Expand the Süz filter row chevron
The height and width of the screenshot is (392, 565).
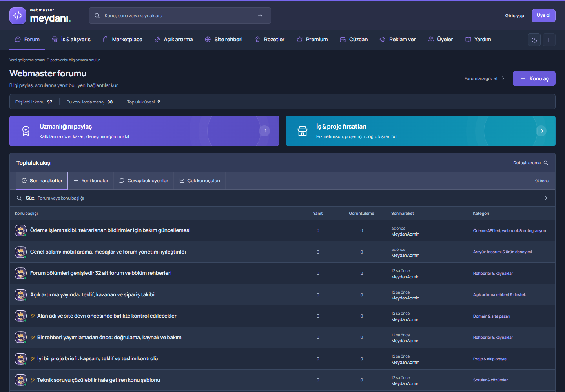tap(546, 198)
